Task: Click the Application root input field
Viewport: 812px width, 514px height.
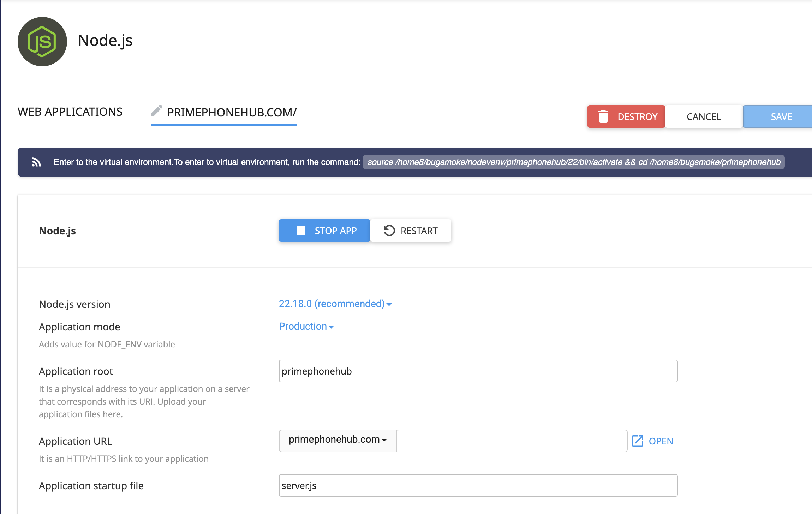Action: click(478, 371)
